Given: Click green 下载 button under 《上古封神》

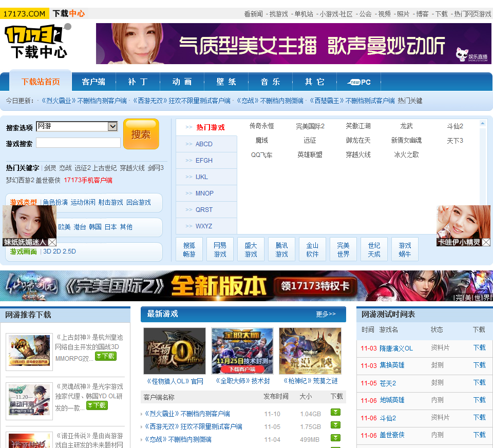Looking at the screenshot, I should [106, 356].
